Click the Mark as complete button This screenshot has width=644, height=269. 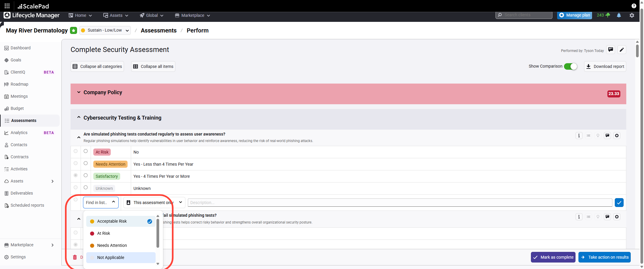coord(553,257)
